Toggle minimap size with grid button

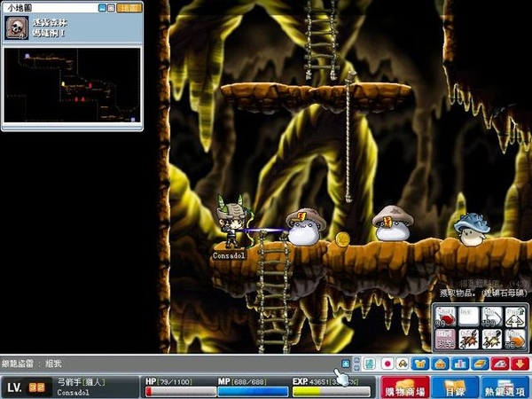[112, 8]
